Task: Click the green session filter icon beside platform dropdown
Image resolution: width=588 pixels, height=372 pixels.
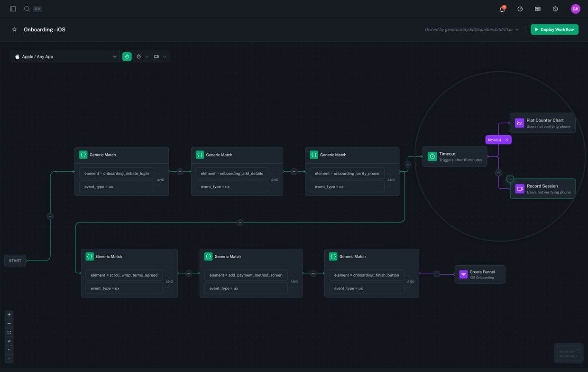Action: tap(127, 56)
